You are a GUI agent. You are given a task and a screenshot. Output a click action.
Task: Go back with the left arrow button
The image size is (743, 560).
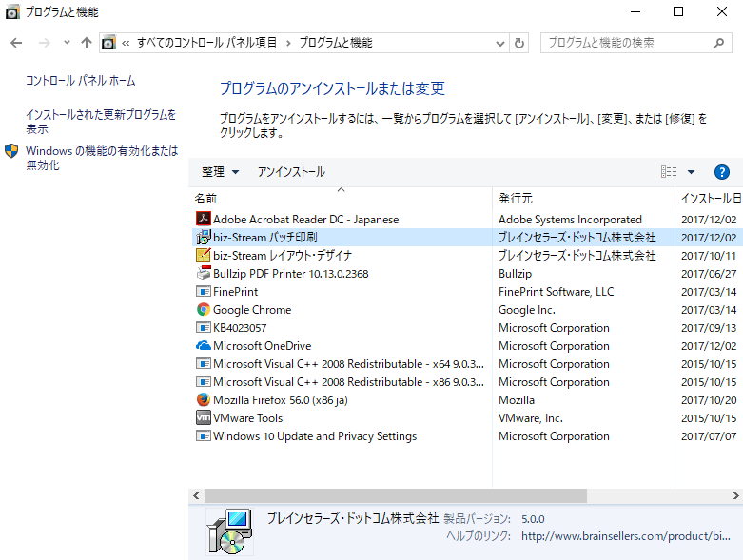point(16,43)
